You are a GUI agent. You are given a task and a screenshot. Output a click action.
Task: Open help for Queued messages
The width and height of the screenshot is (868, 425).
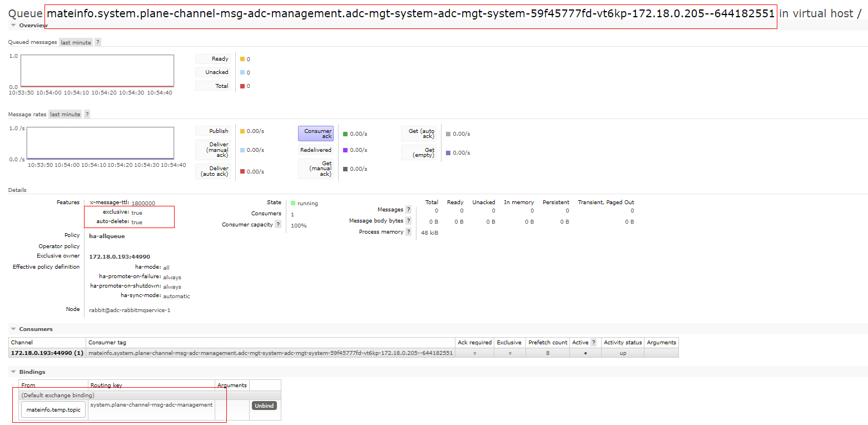click(x=98, y=42)
